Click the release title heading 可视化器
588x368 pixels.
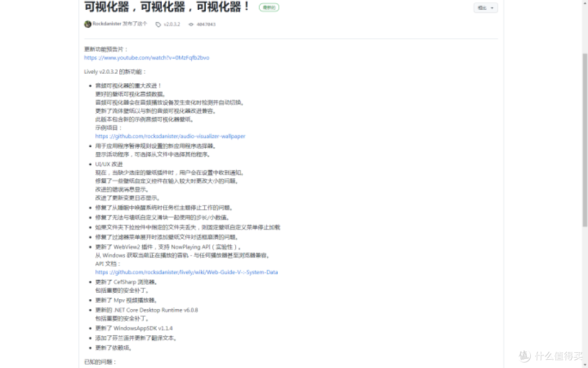(167, 7)
